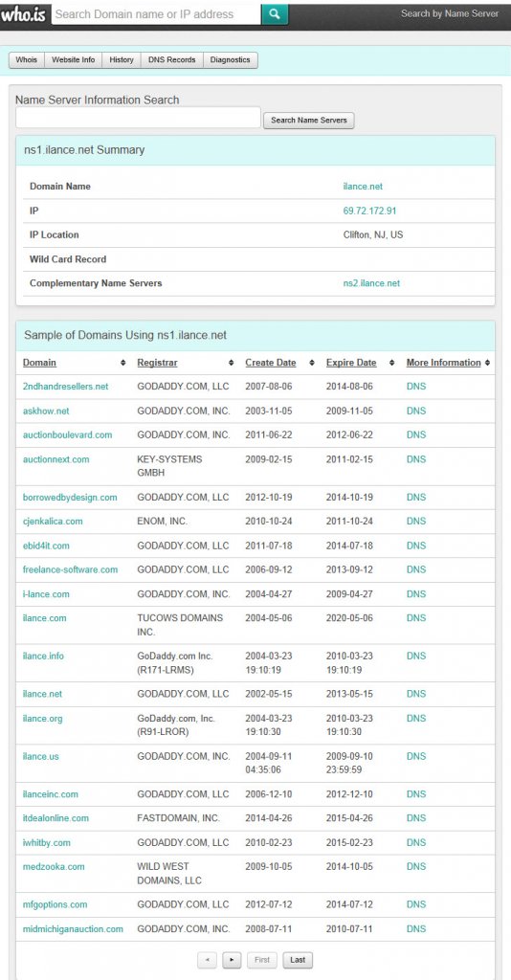The height and width of the screenshot is (980, 511).
Task: Go to previous page arrow button
Action: coord(207,959)
